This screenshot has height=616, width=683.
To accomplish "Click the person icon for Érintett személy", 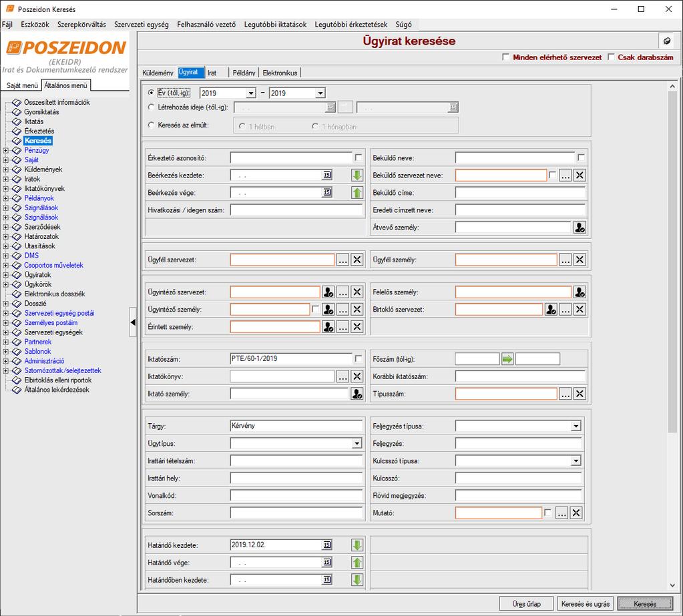I will point(328,327).
